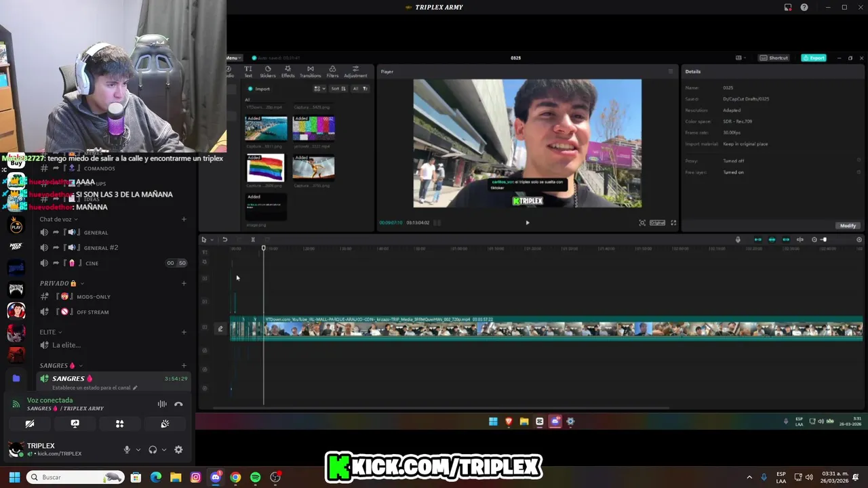Click the Undo icon in timeline toolbar

point(225,239)
